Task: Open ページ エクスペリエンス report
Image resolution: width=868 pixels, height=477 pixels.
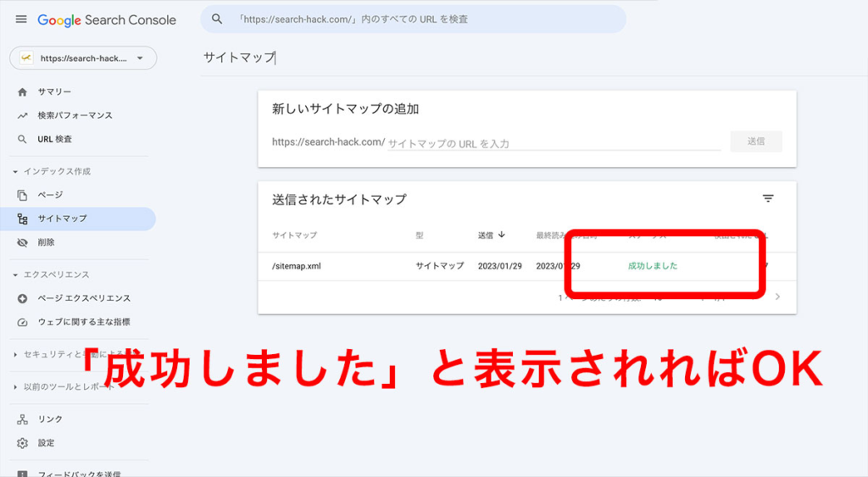Action: 84,298
